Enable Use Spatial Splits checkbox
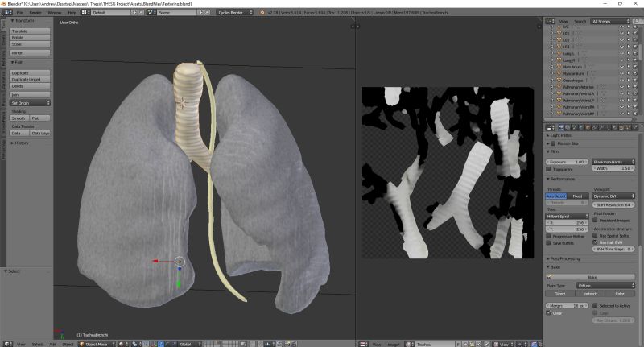 coord(595,235)
